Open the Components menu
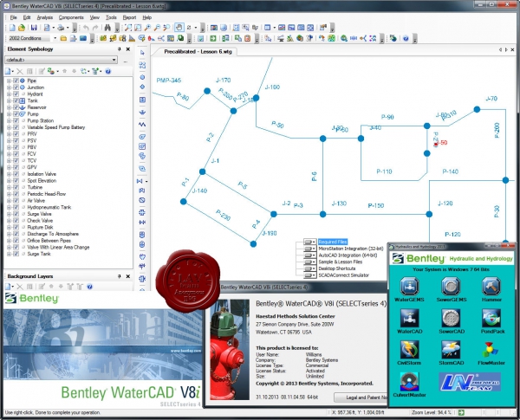 [71, 17]
